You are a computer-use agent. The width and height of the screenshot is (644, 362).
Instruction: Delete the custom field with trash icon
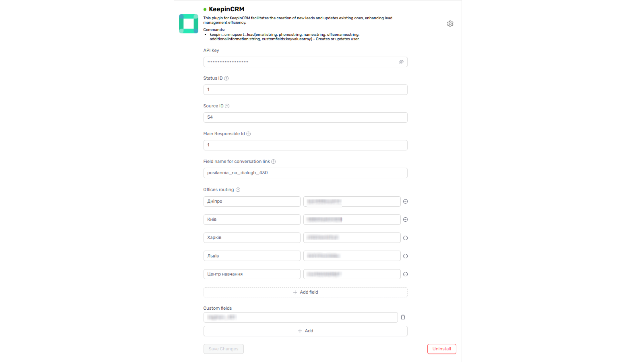(x=403, y=317)
